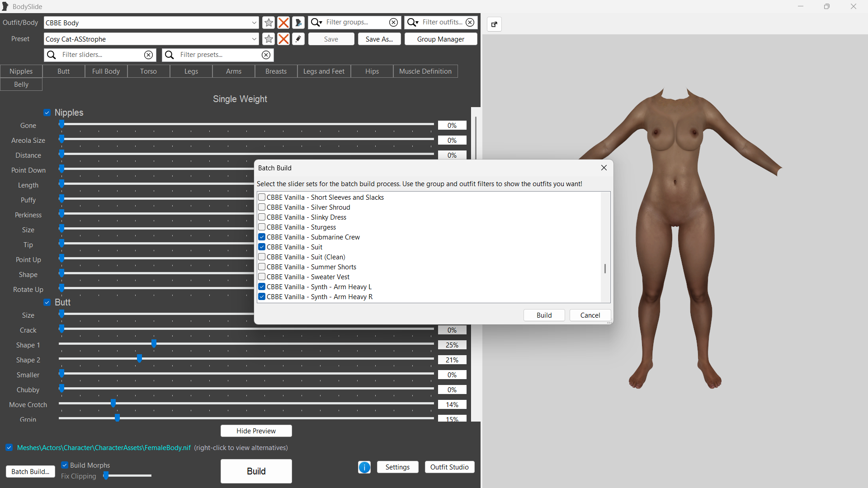Switch to the Hips slider tab

pyautogui.click(x=372, y=71)
